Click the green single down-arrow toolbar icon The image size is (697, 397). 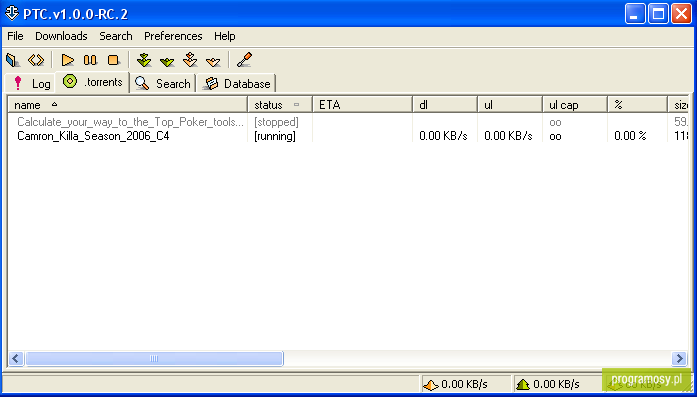(x=167, y=61)
